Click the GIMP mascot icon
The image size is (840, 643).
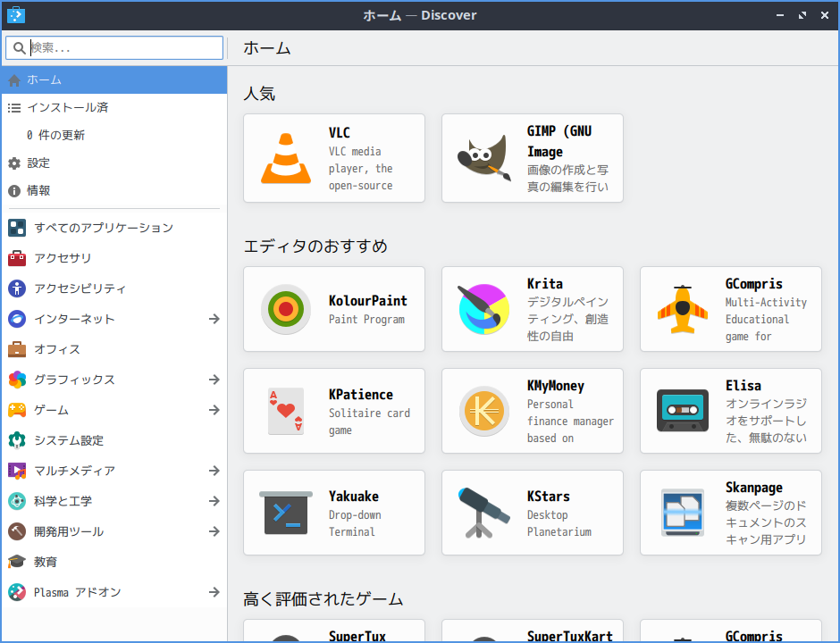483,158
